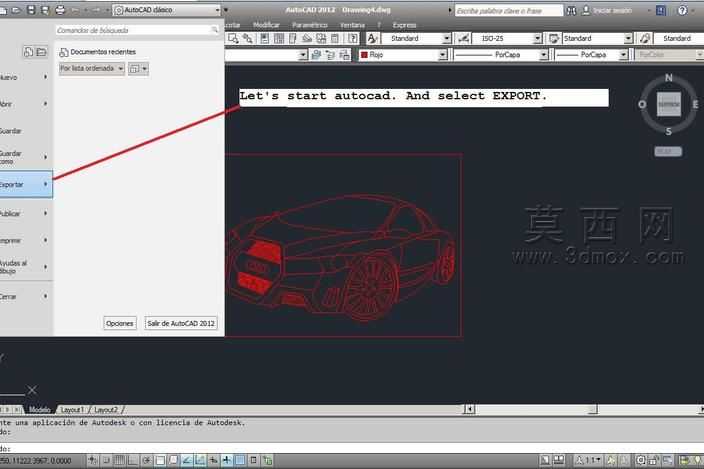Open the AutoCAD clásico workspace dropdown
The width and height of the screenshot is (704, 469).
[x=217, y=10]
